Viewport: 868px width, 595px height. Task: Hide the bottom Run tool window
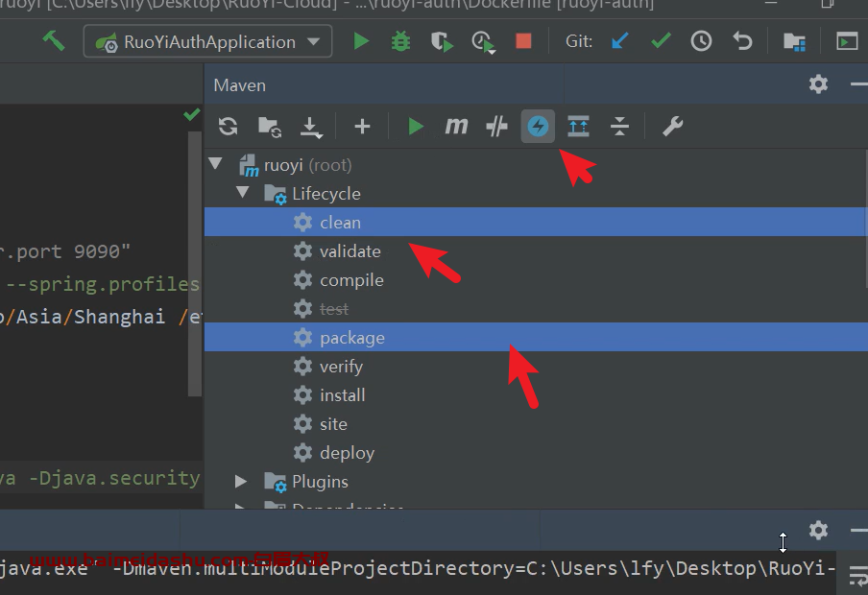coord(858,531)
